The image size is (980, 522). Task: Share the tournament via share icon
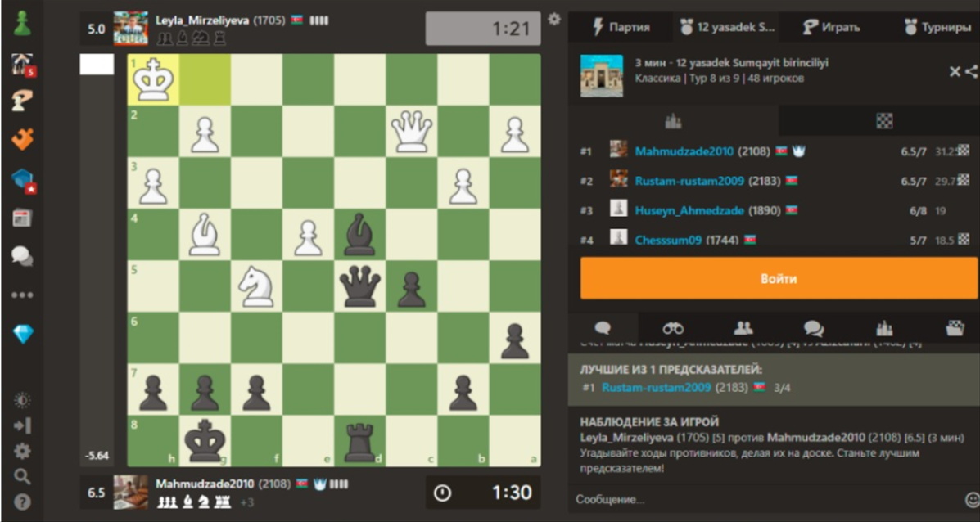coord(971,72)
